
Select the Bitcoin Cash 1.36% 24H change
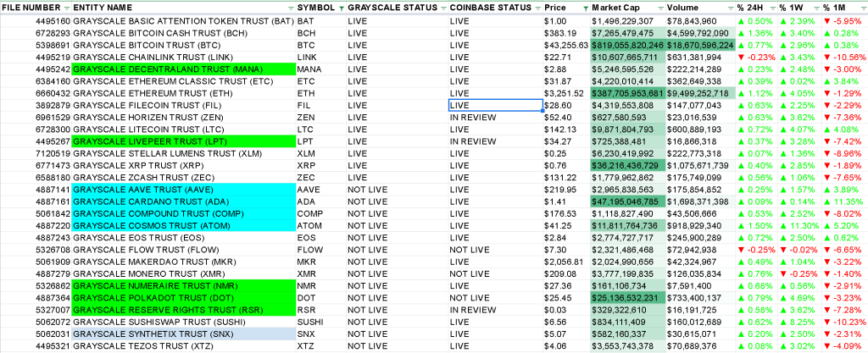coord(756,33)
